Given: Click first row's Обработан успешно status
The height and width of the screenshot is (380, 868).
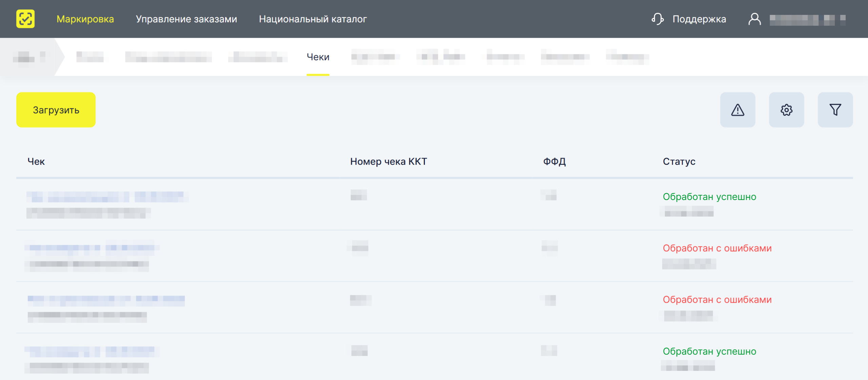Looking at the screenshot, I should pyautogui.click(x=709, y=197).
